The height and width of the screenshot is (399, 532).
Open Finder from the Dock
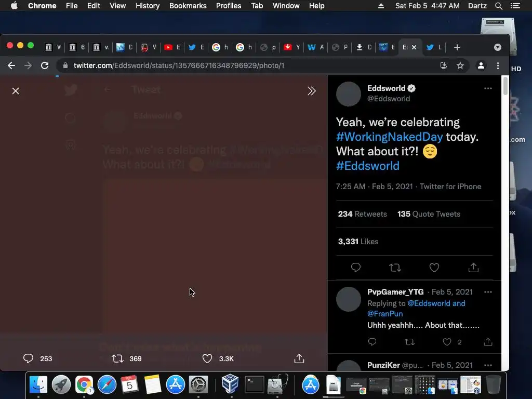pos(38,385)
